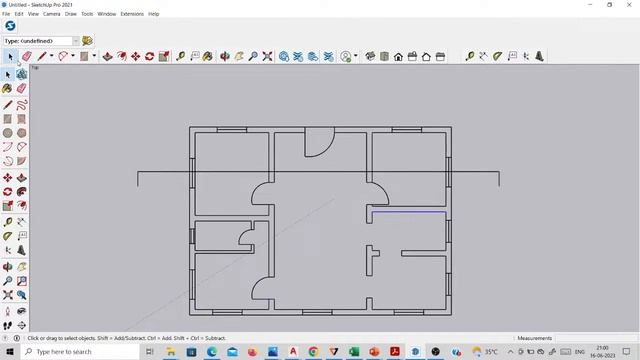Switch to Left view icon

pyautogui.click(x=440, y=56)
